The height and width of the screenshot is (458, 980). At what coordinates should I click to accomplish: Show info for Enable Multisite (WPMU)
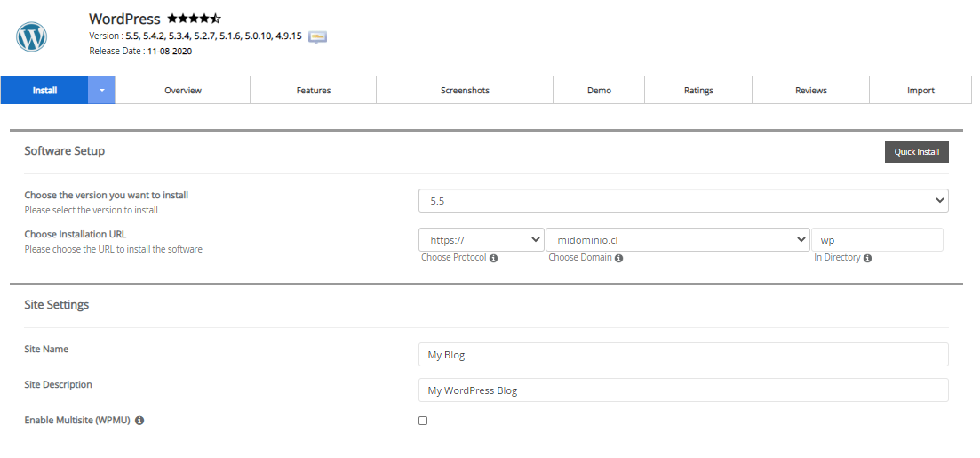pyautogui.click(x=139, y=421)
